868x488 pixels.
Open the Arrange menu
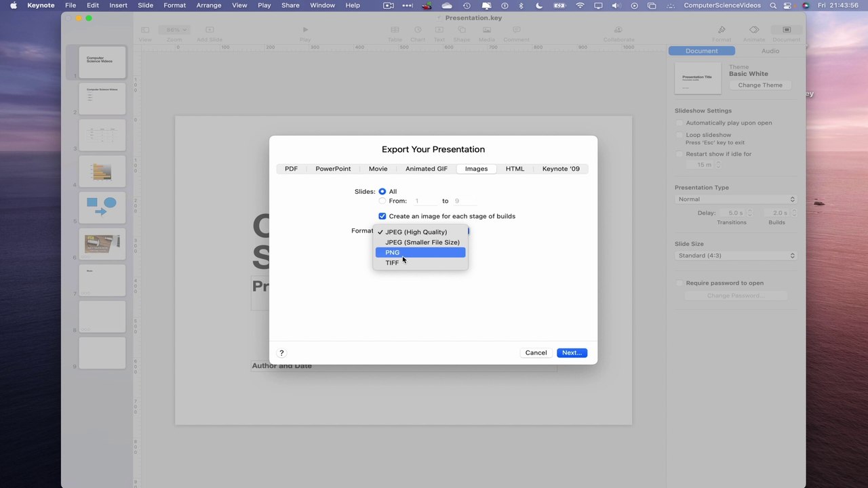(x=208, y=5)
